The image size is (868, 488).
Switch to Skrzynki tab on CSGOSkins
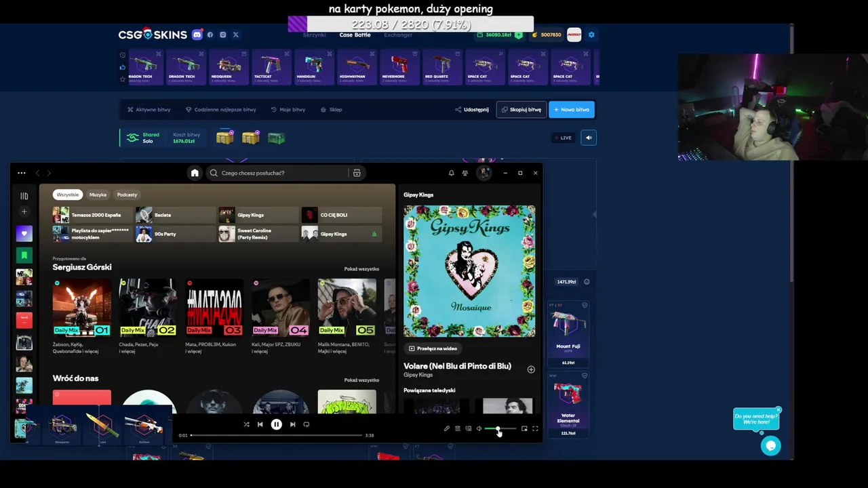[315, 35]
